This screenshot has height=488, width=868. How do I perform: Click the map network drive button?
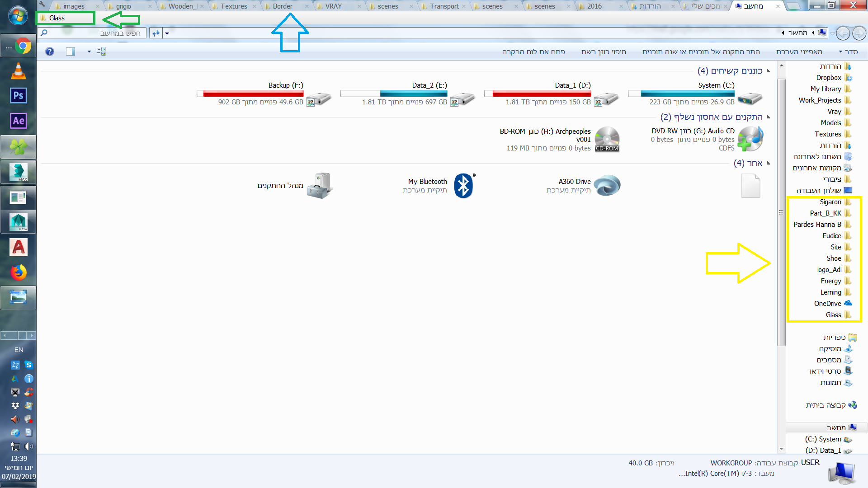pos(603,52)
